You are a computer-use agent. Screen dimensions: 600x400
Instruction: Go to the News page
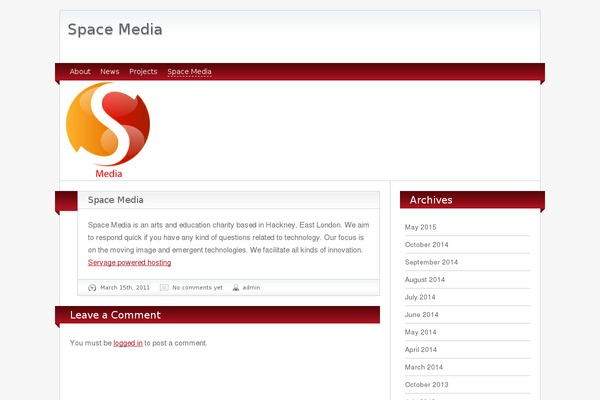tap(110, 72)
